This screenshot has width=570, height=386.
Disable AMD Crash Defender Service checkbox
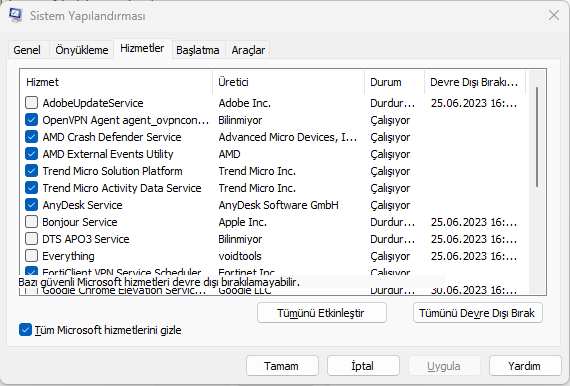coord(32,137)
